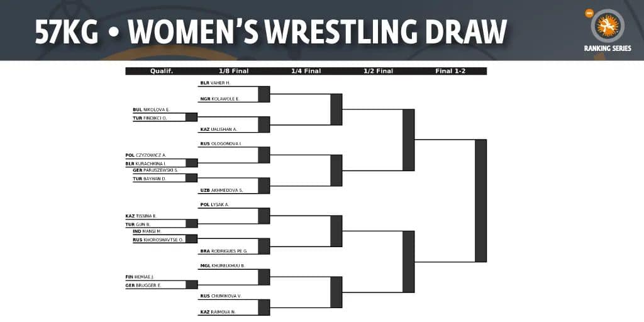Click UZB Akhmedova S. entry

pos(221,190)
